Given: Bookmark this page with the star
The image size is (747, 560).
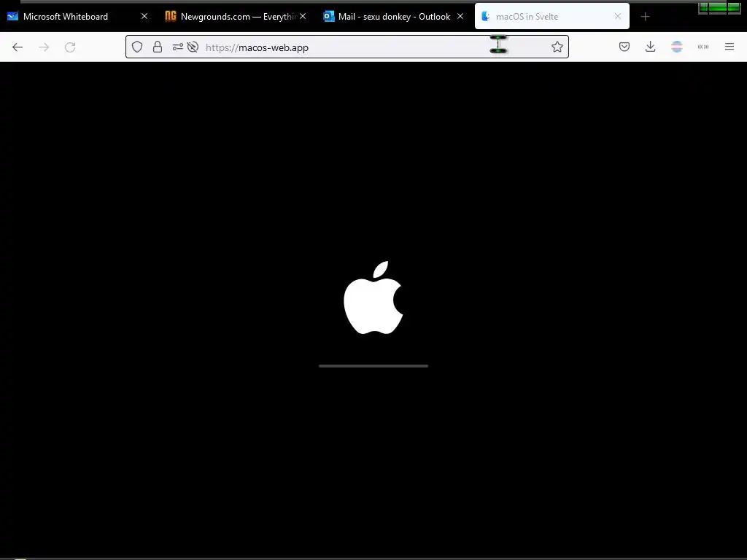Looking at the screenshot, I should pos(557,47).
